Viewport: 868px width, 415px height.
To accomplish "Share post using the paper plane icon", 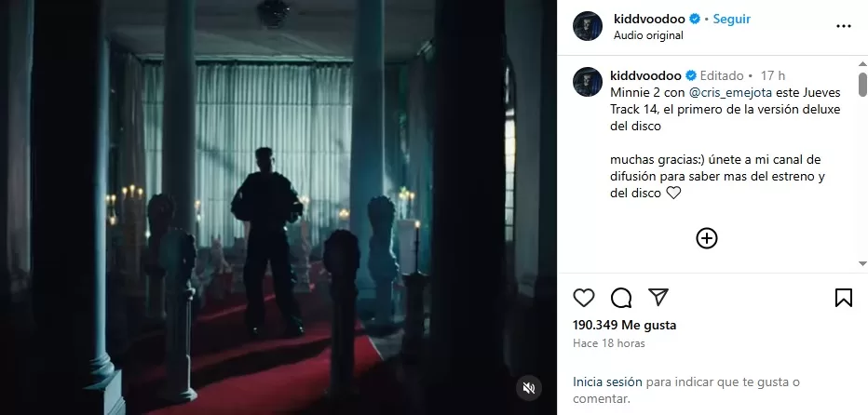I will [x=658, y=297].
